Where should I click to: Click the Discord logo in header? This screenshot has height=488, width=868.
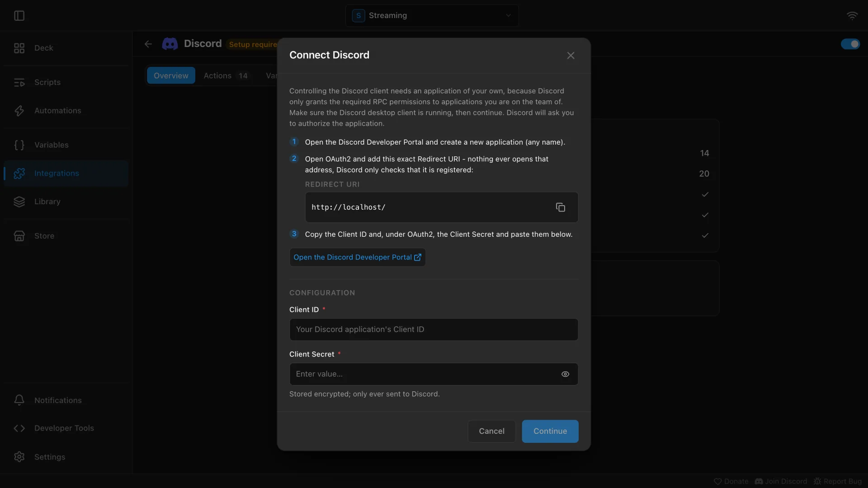coord(170,44)
